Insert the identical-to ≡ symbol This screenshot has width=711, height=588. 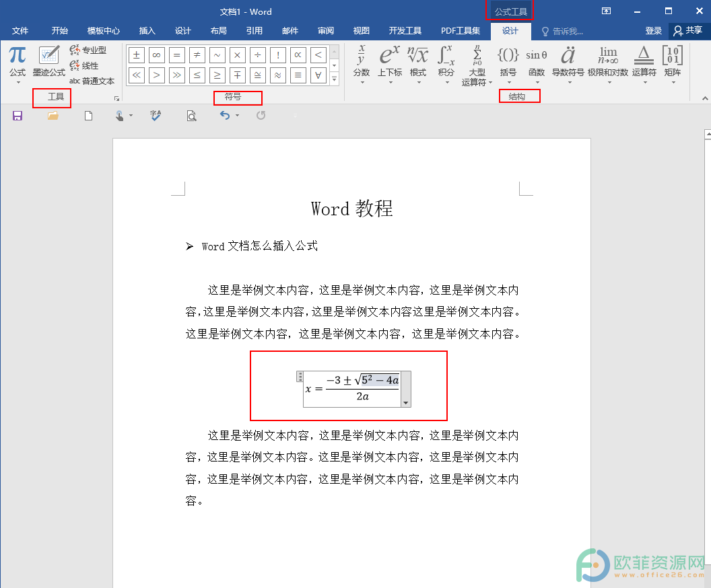[298, 75]
